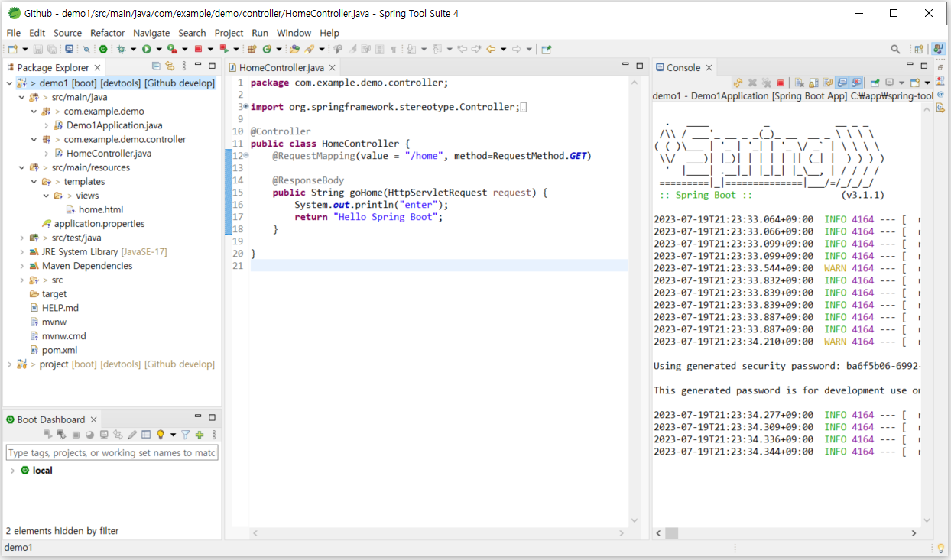Click the New file icon at toolbar start
951x560 pixels.
coord(13,49)
